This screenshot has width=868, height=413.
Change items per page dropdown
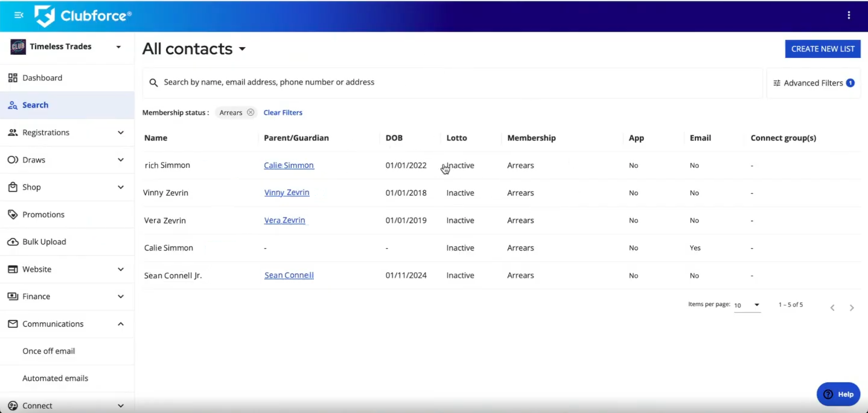coord(747,306)
